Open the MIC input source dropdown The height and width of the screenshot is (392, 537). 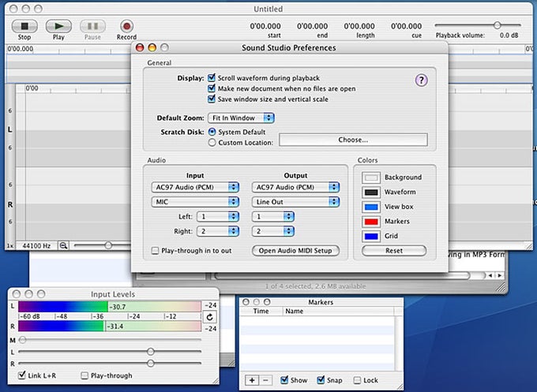(x=195, y=202)
